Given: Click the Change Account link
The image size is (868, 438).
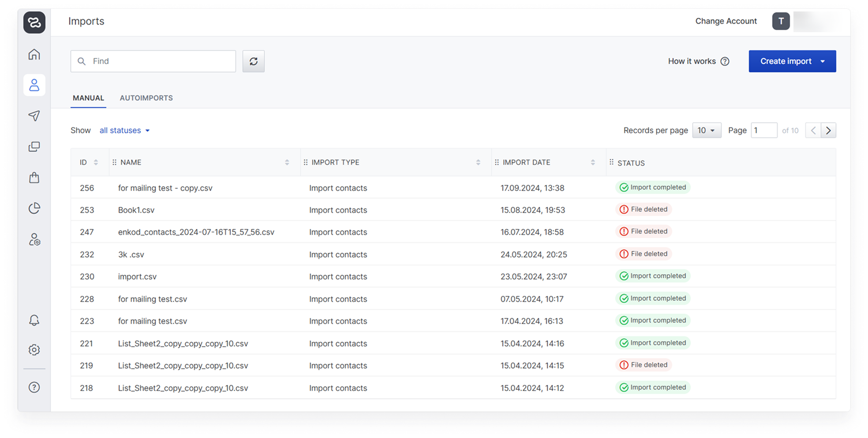Looking at the screenshot, I should coord(726,21).
